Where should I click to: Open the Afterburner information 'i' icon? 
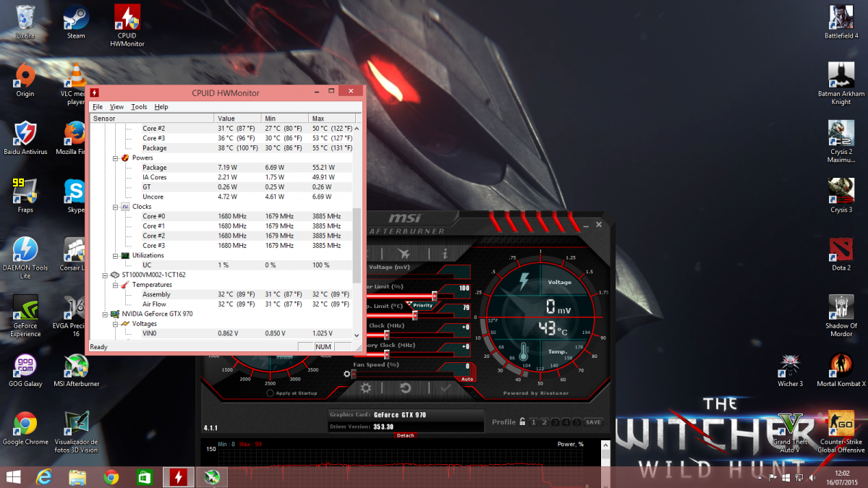[x=445, y=254]
